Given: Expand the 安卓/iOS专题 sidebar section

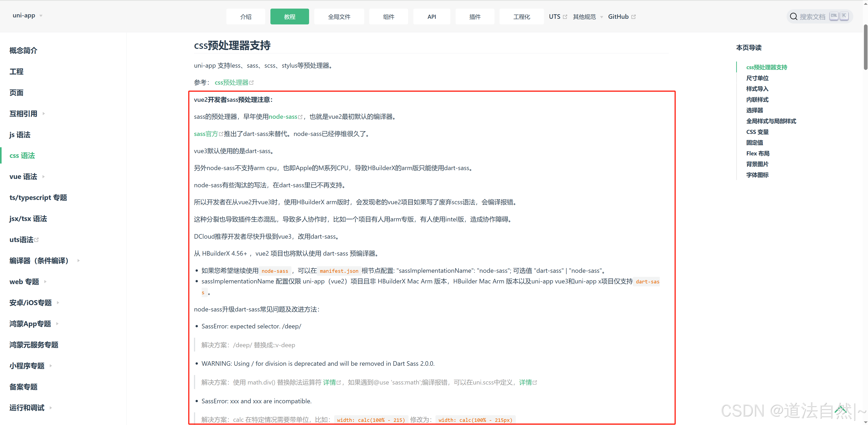Looking at the screenshot, I should (58, 303).
